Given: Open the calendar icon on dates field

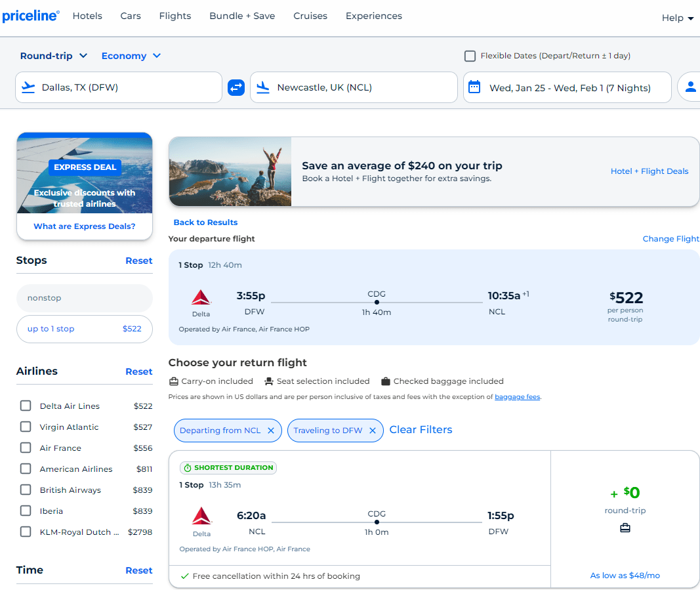Looking at the screenshot, I should point(474,87).
